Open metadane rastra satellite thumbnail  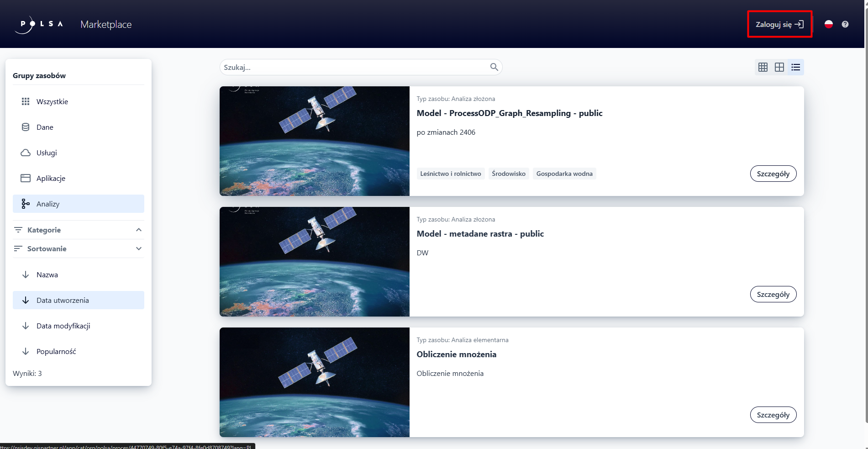point(315,262)
